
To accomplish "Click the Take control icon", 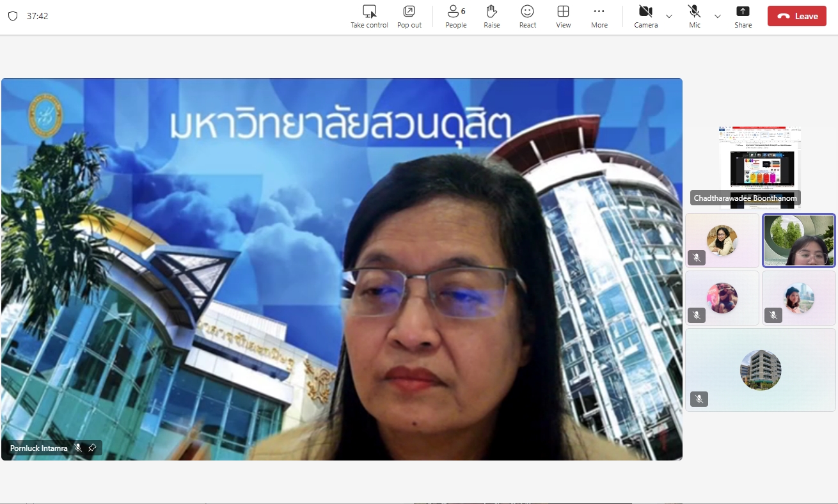I will pos(369,12).
